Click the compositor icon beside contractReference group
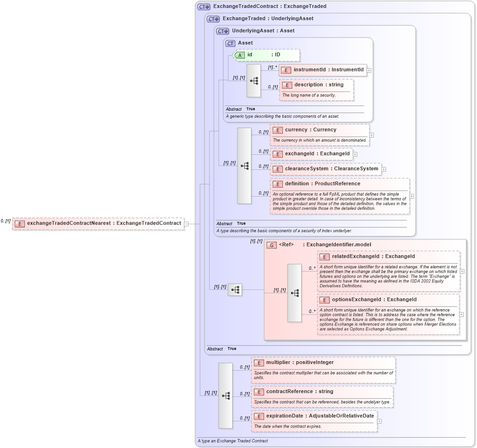Viewport: 477px width, 448px height. (226, 395)
